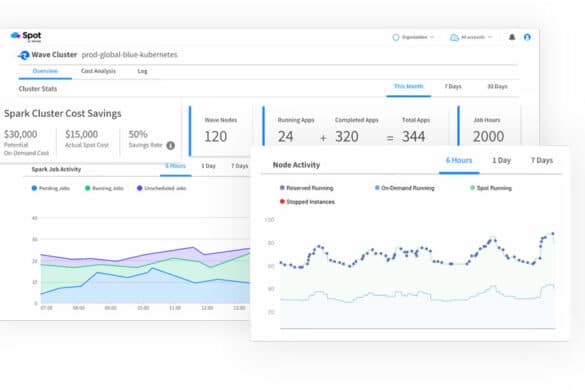The height and width of the screenshot is (390, 585).
Task: Select 7 Days in Node Activity
Action: pyautogui.click(x=542, y=160)
